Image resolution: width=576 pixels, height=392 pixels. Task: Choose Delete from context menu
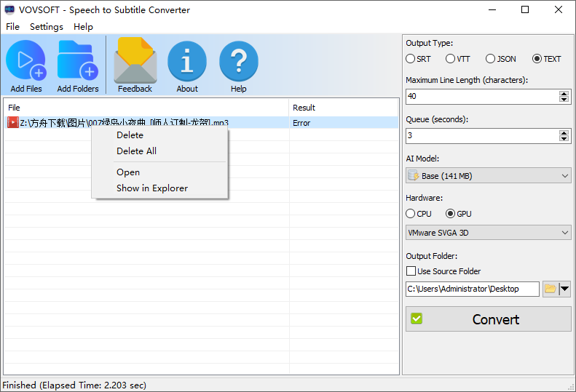coord(159,135)
